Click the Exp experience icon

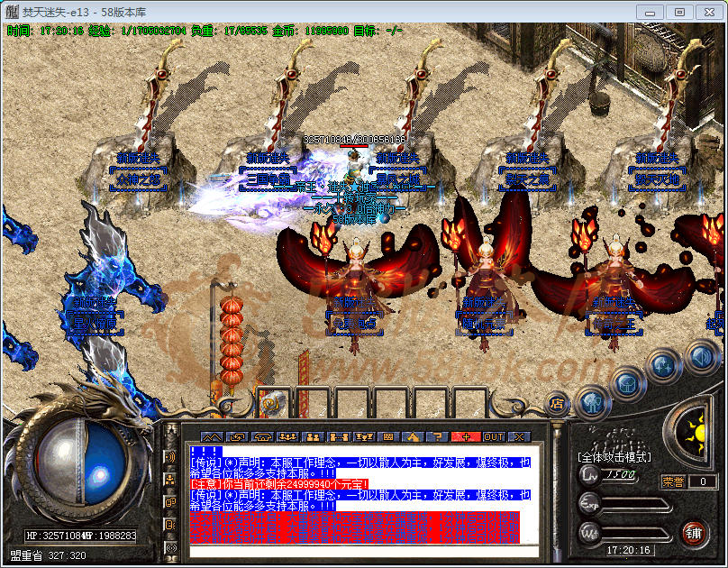589,503
